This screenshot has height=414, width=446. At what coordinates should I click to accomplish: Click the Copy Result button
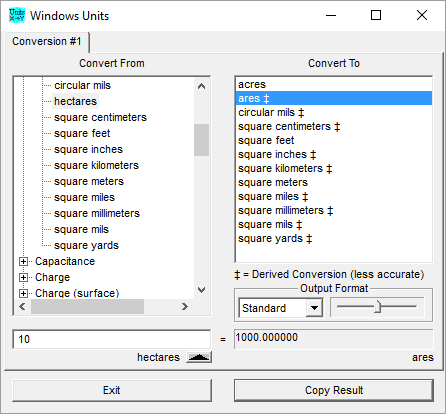334,390
